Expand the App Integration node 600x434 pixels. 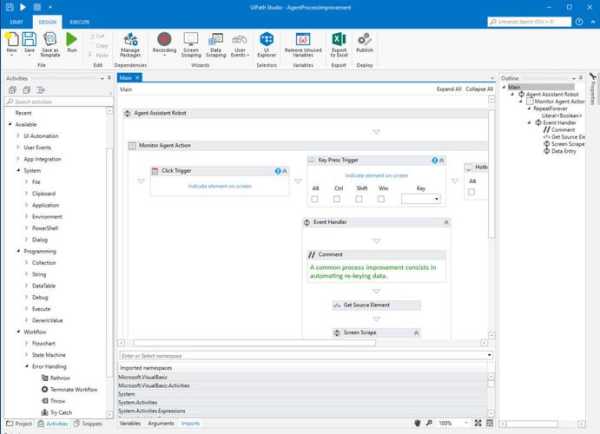(18, 159)
